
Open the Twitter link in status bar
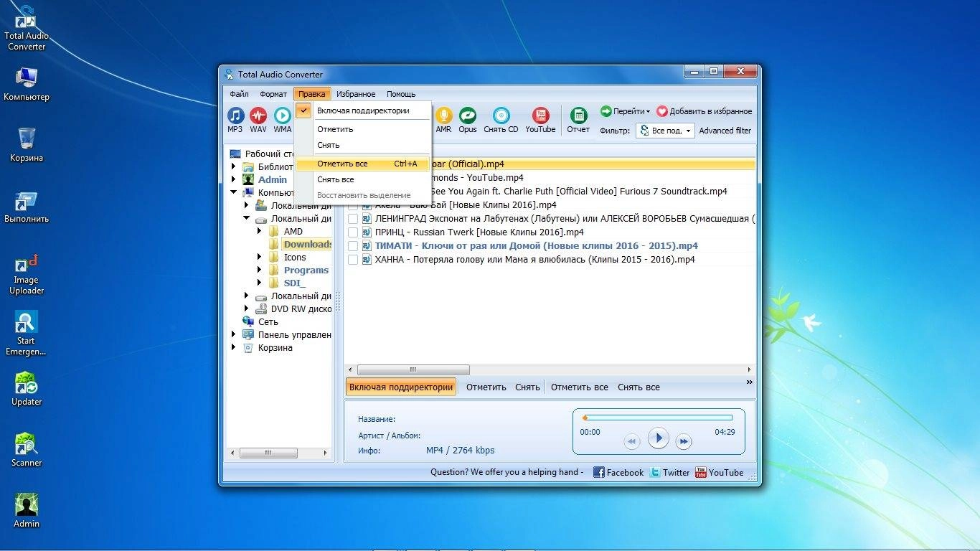click(669, 472)
